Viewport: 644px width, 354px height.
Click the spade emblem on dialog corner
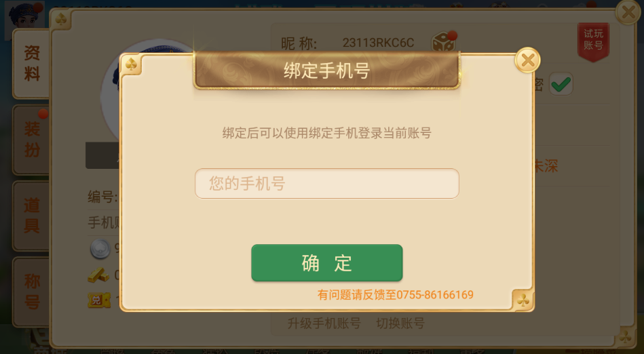131,64
